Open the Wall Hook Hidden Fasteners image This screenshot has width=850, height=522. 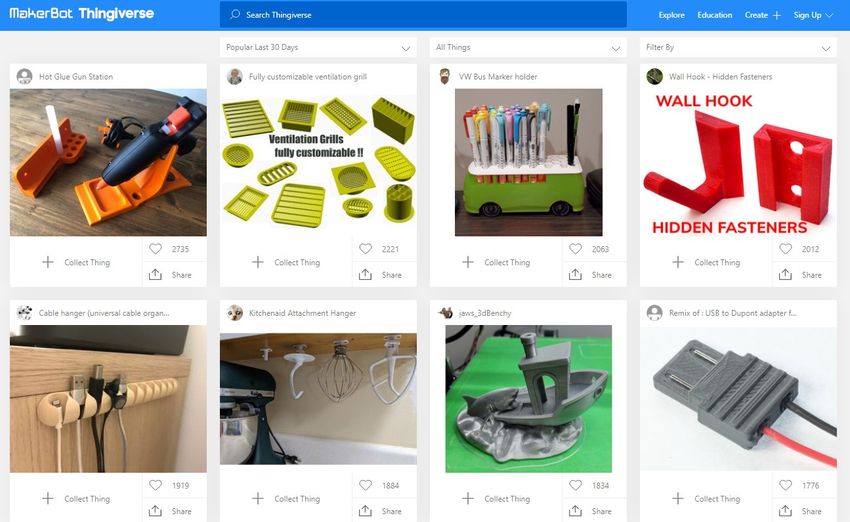pyautogui.click(x=738, y=162)
